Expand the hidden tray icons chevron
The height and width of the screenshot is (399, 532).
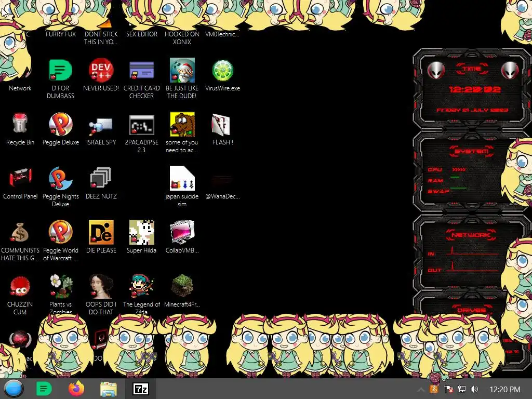pyautogui.click(x=420, y=390)
